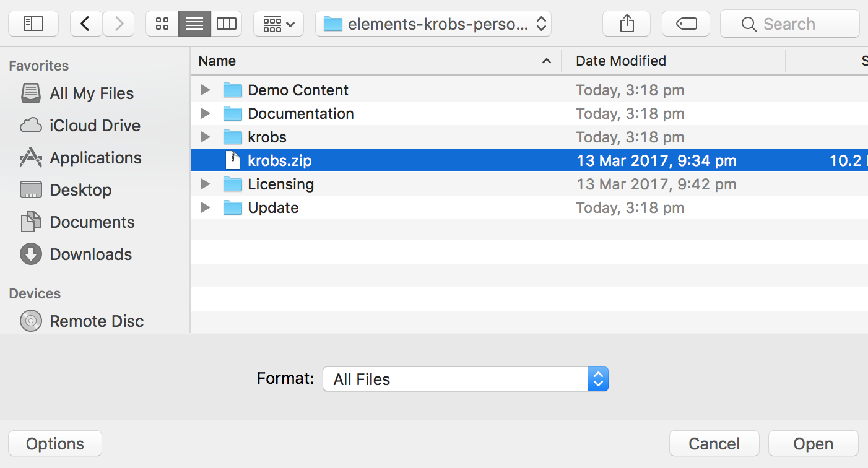Open the elements-krobs path dropdown
This screenshot has width=868, height=468.
tap(433, 24)
